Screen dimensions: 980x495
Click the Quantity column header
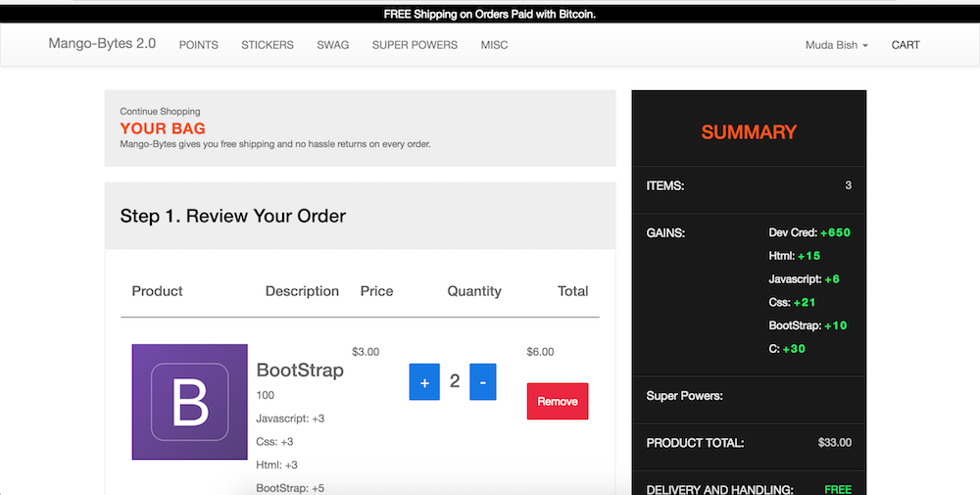click(474, 291)
